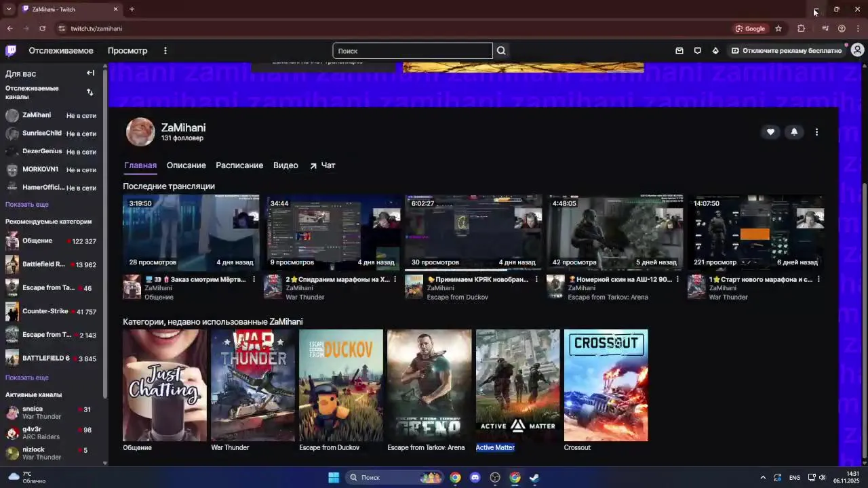The width and height of the screenshot is (868, 488).
Task: Play the 6:02:27 broadcast thumbnail
Action: coord(473,232)
